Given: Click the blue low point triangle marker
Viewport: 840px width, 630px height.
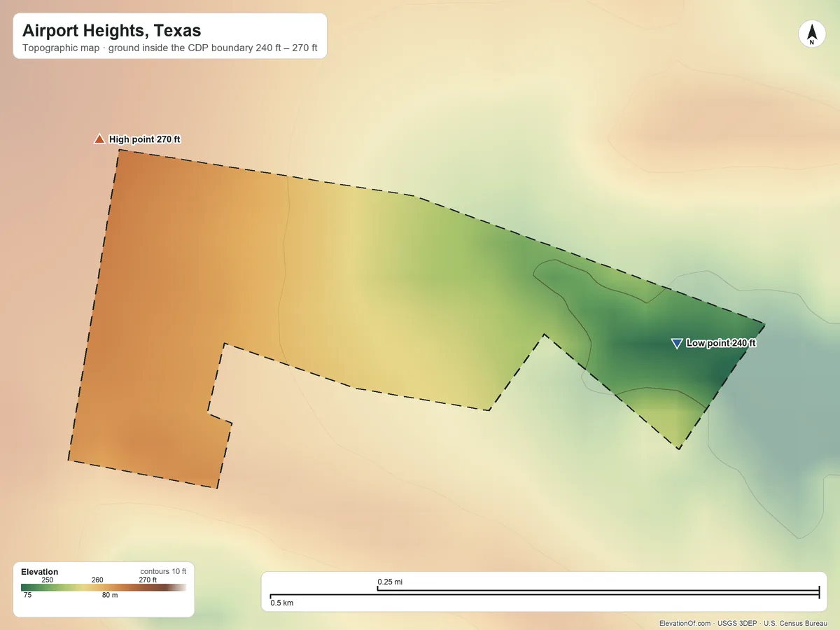Looking at the screenshot, I should click(x=676, y=343).
